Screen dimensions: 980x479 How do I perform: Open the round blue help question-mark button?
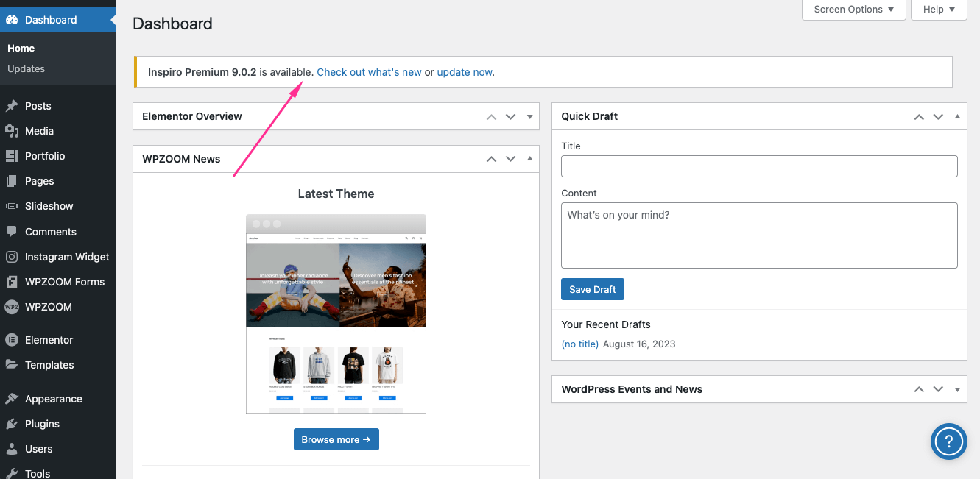pos(948,441)
